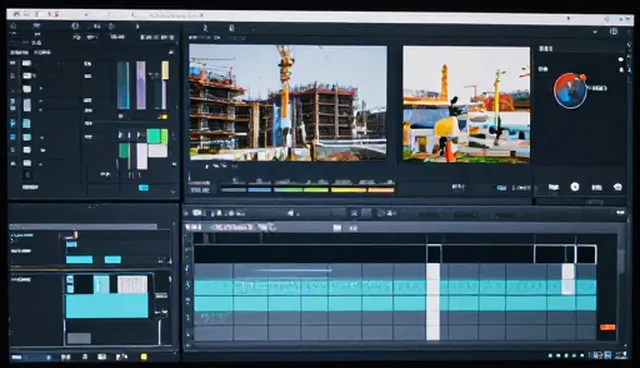The width and height of the screenshot is (640, 368).
Task: Select the striped white thumbnail in the lower-left panel
Action: pos(132,284)
